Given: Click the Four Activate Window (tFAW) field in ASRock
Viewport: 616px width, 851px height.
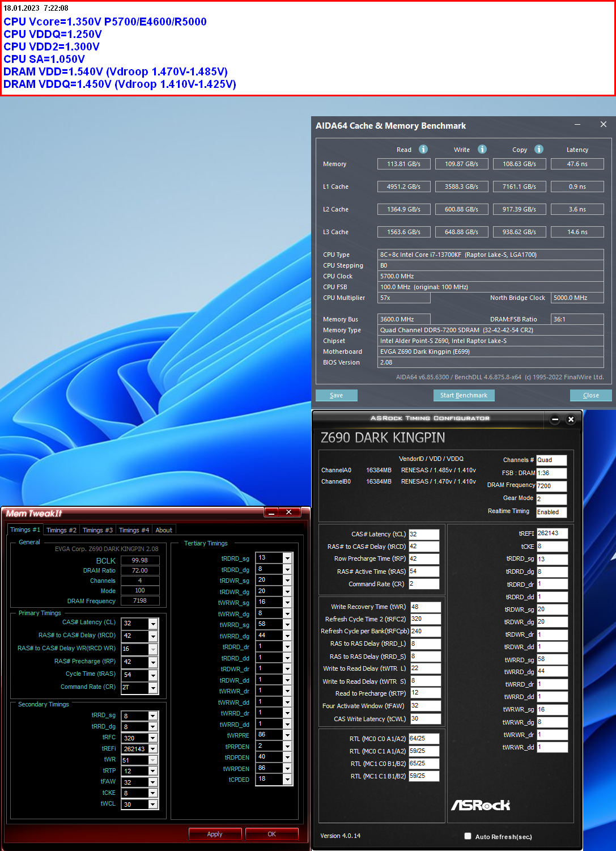Looking at the screenshot, I should [x=425, y=706].
